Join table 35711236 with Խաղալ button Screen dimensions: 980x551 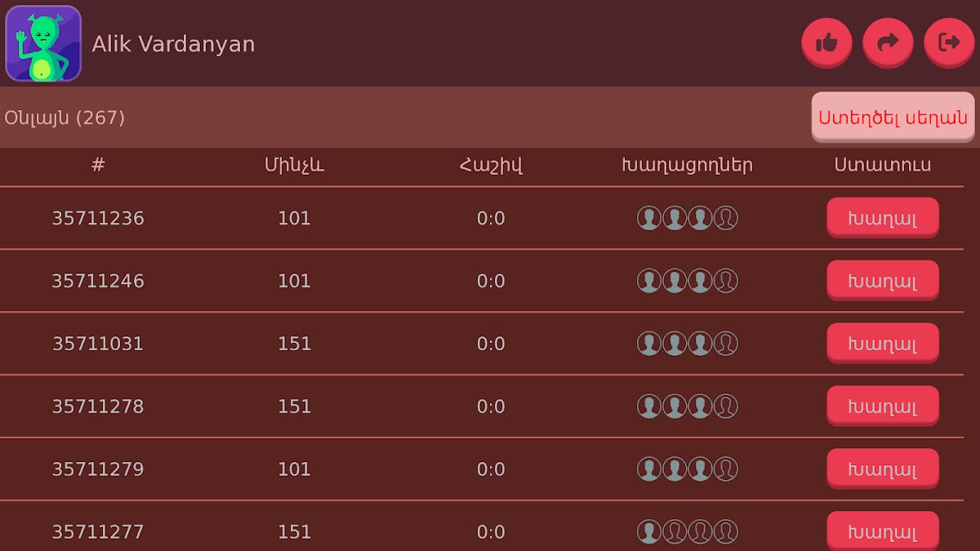[x=882, y=218]
